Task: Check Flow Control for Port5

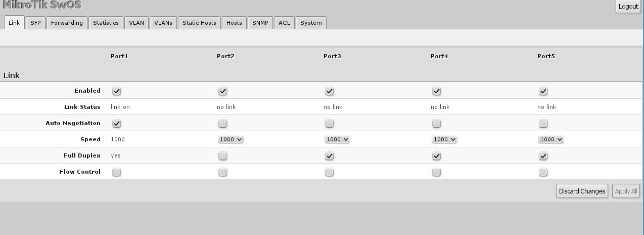Action: click(x=543, y=172)
